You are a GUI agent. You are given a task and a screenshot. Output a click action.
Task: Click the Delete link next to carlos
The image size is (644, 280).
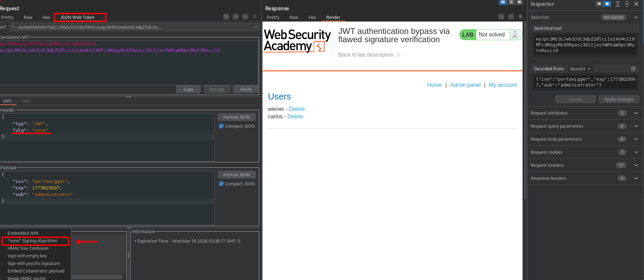(295, 117)
